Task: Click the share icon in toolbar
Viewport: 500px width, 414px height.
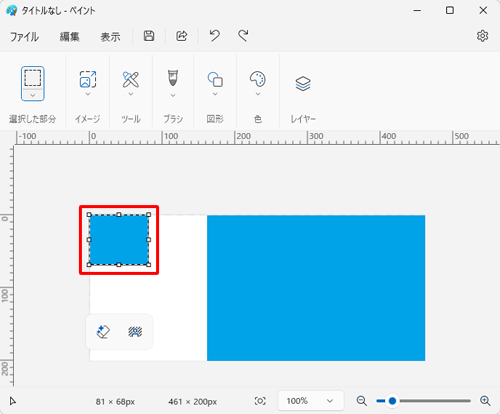Action: (182, 36)
